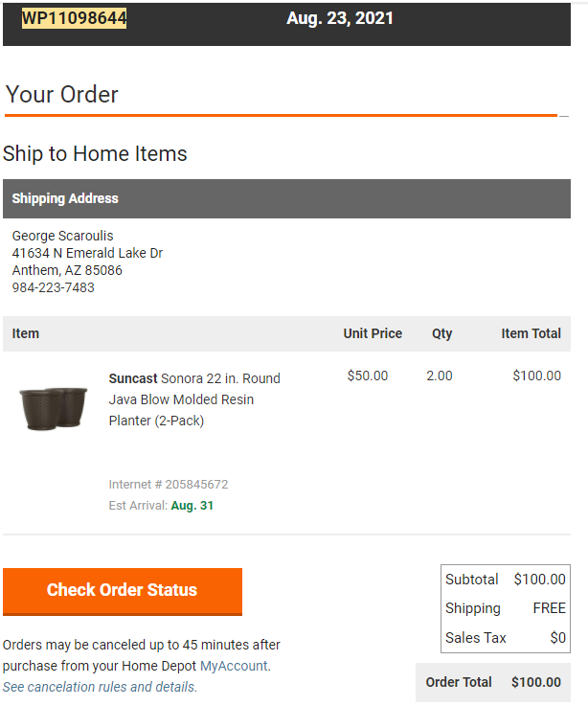Open See cancelation rules and details link
The image size is (588, 706).
(100, 687)
